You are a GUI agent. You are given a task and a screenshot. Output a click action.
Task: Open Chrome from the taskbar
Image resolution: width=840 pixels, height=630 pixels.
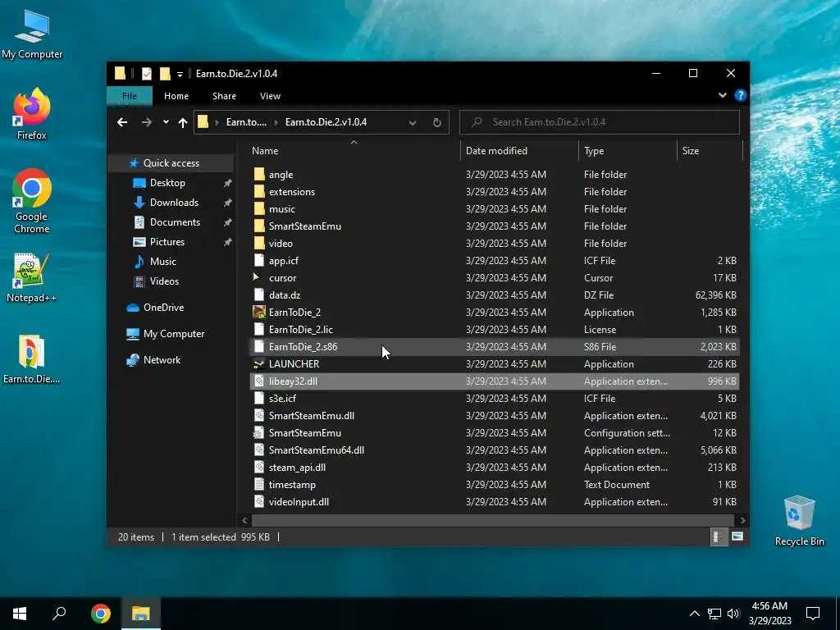tap(101, 614)
